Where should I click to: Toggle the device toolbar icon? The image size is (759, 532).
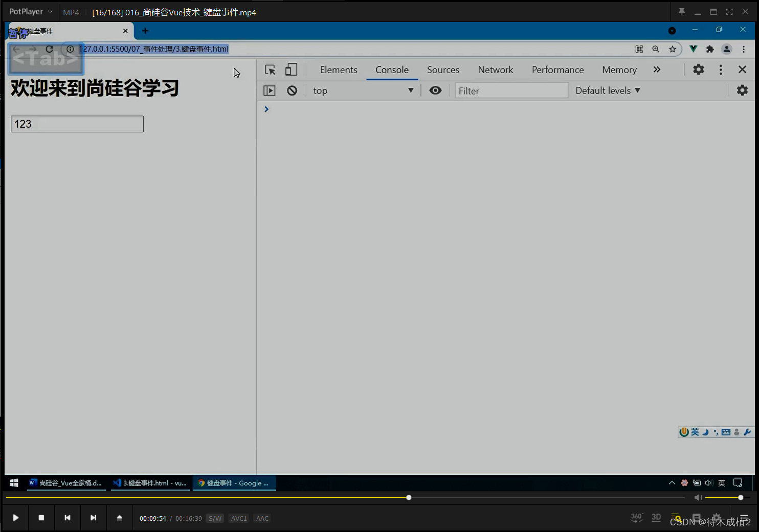[x=291, y=70]
